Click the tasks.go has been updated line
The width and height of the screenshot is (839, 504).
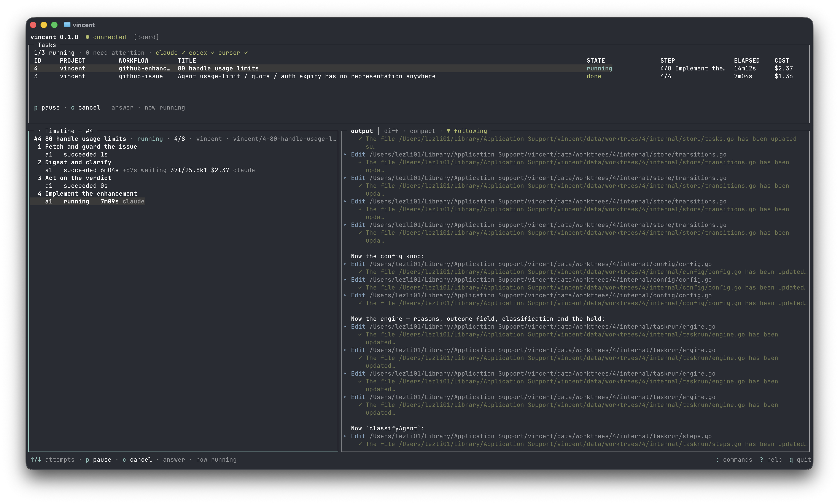[577, 142]
